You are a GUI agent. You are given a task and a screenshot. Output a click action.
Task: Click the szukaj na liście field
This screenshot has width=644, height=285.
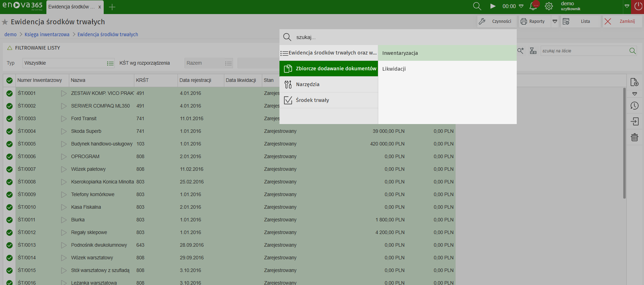[584, 51]
